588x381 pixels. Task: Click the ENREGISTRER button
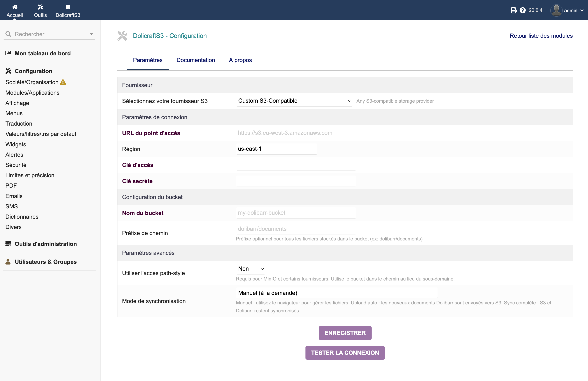345,333
